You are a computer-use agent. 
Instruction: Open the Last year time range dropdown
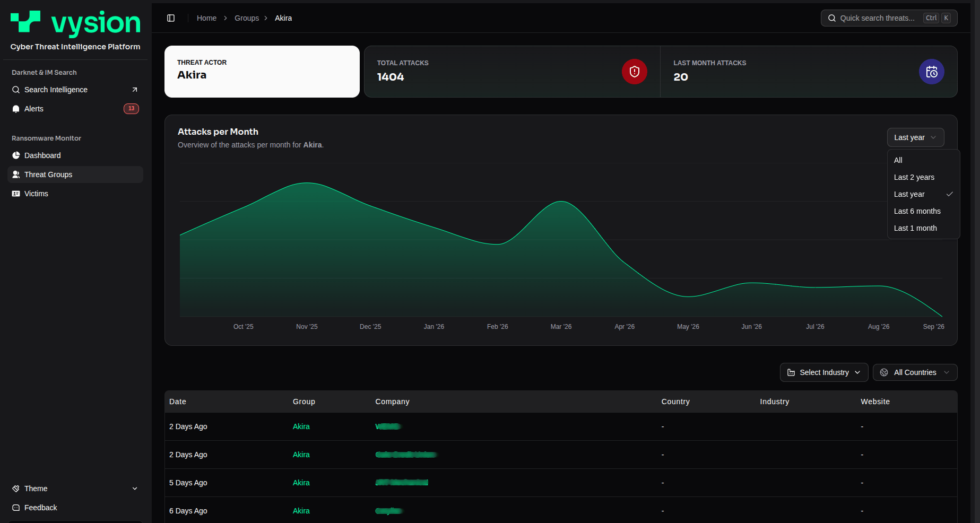pos(915,137)
